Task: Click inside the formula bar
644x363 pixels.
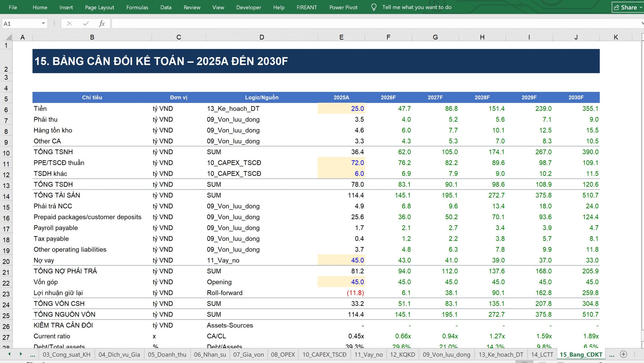Action: coord(376,24)
